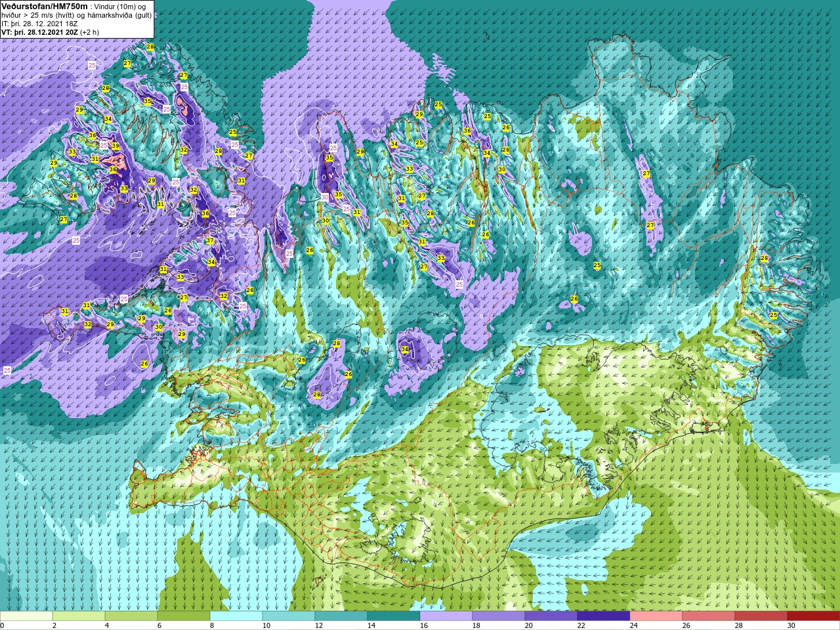
Task: Click the light green 2–4 legend swatch
Action: coord(79,616)
